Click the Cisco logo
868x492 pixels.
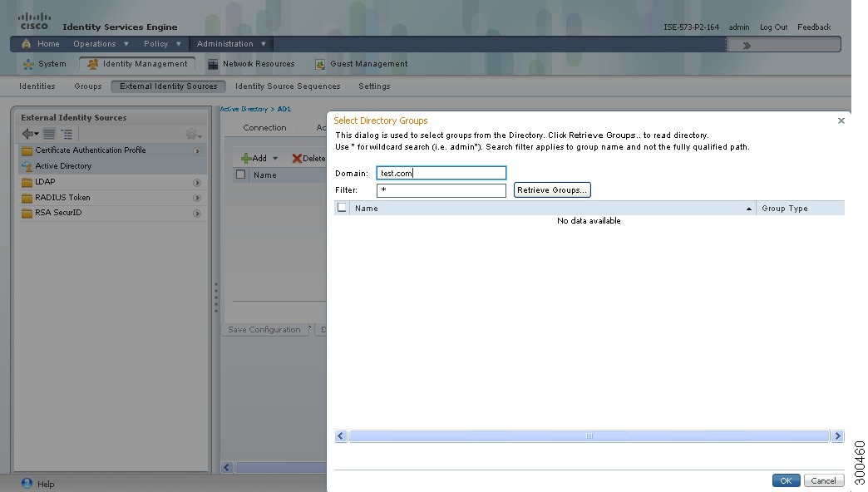34,22
